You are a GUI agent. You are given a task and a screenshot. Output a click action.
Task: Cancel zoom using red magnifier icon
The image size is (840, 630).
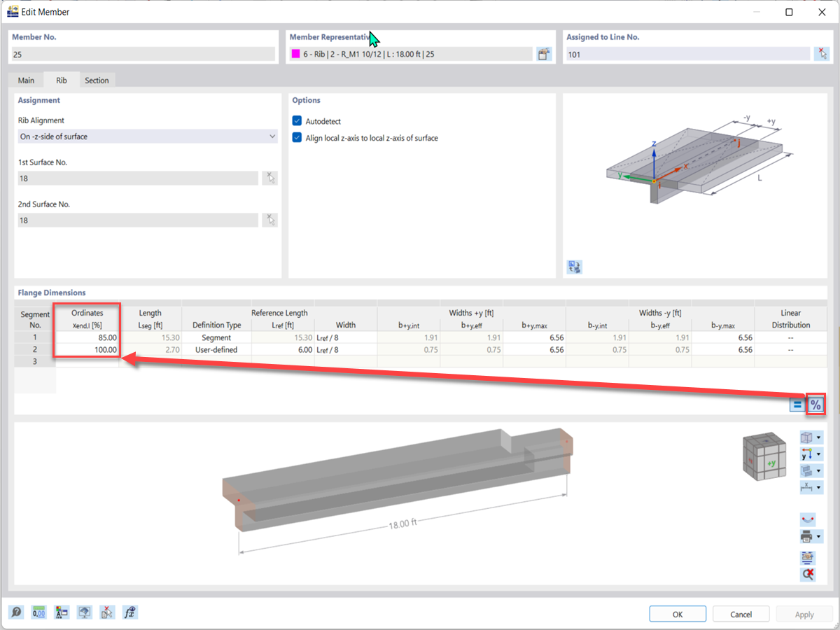tap(807, 574)
